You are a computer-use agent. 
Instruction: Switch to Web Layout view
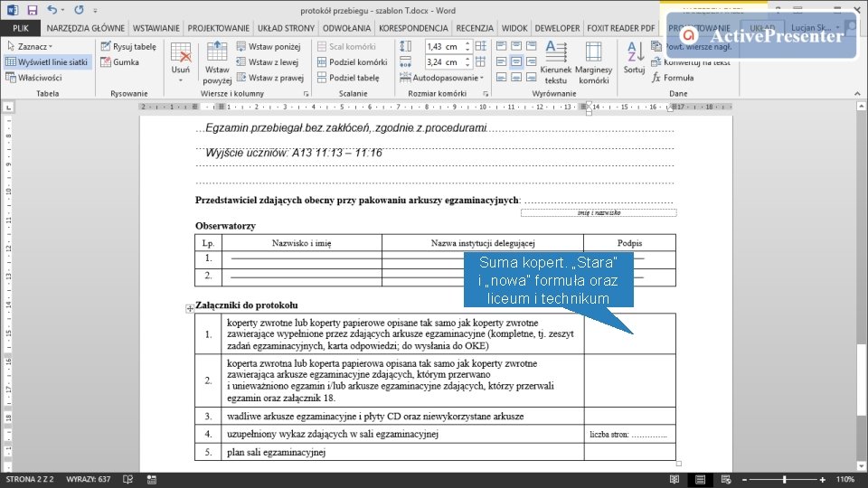point(726,480)
